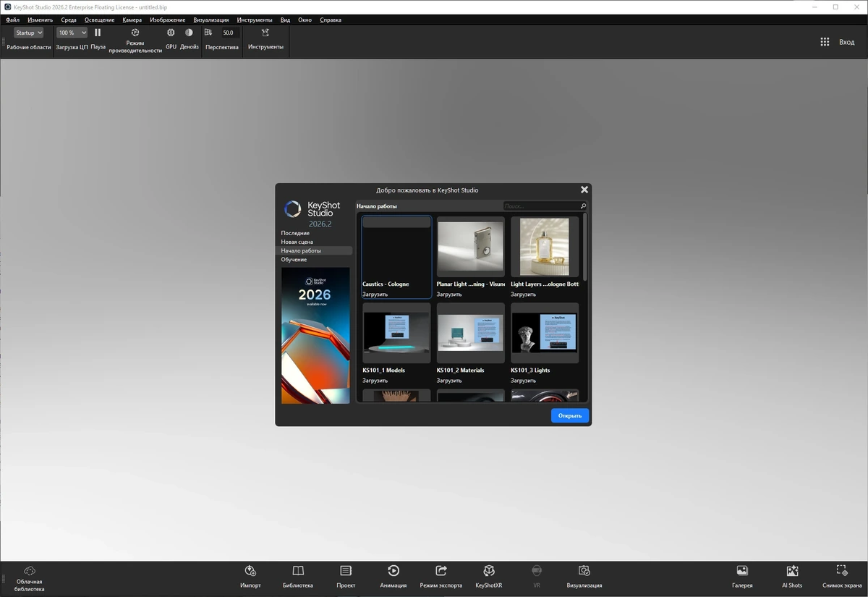Select the Caustics - Cologne thumbnail
The width and height of the screenshot is (868, 597).
[x=396, y=248]
